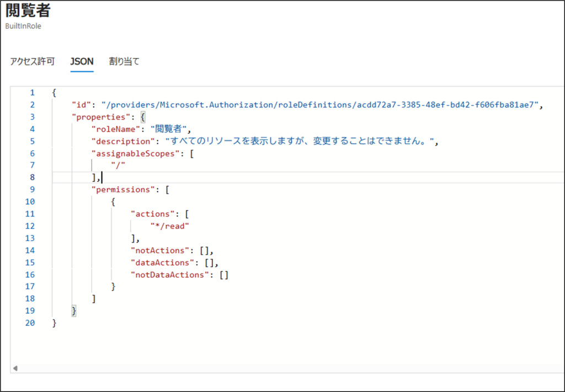Click the horizontal scrollbar left arrow
This screenshot has height=392, width=565.
(15, 368)
